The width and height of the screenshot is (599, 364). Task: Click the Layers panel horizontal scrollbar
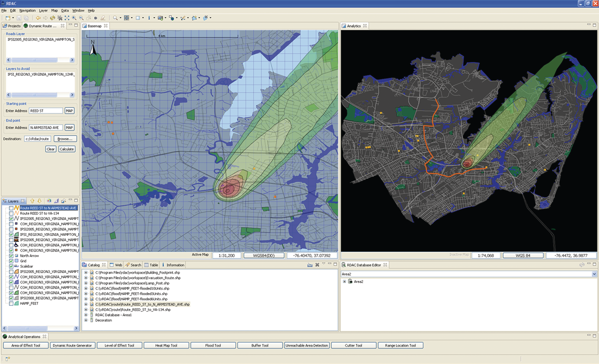tap(27, 328)
